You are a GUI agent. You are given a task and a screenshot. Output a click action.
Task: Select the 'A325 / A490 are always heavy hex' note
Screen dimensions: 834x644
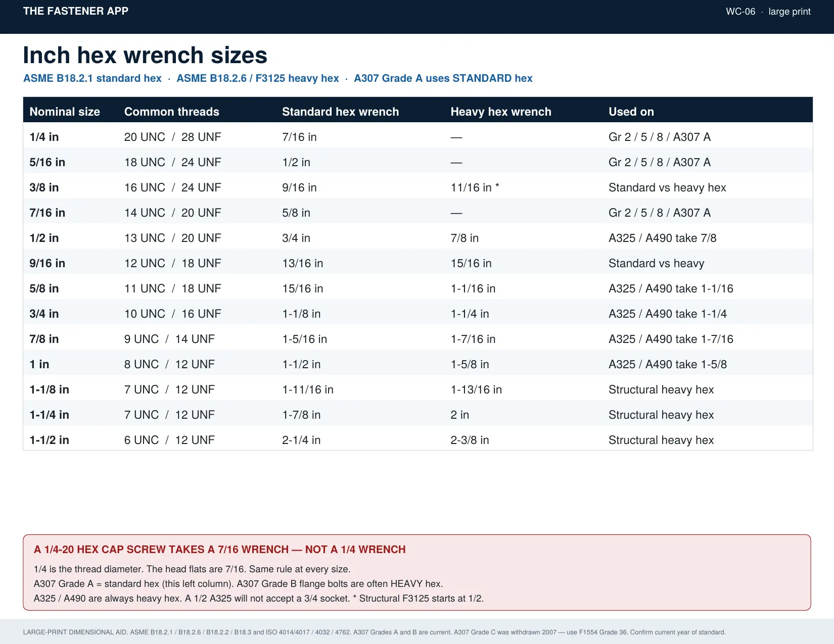pos(108,598)
